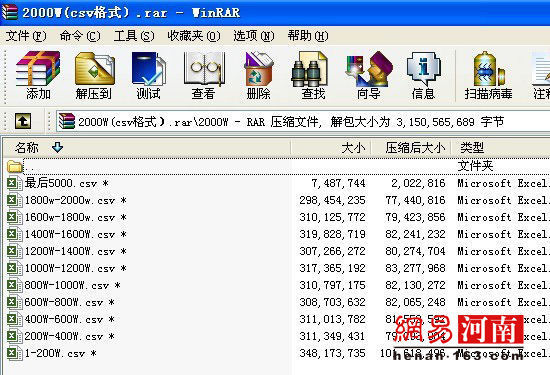Click 文件夹 type of parent row
The width and height of the screenshot is (550, 375).
tap(476, 166)
